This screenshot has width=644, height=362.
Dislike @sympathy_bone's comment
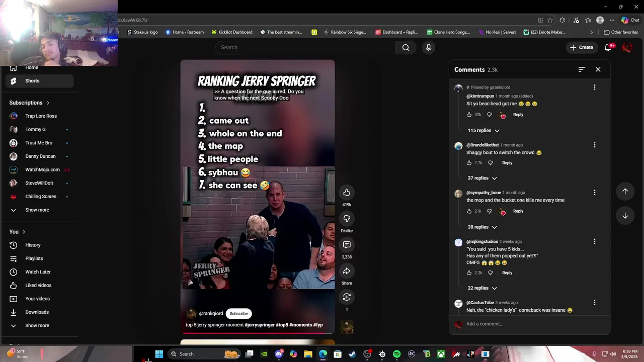[489, 211]
